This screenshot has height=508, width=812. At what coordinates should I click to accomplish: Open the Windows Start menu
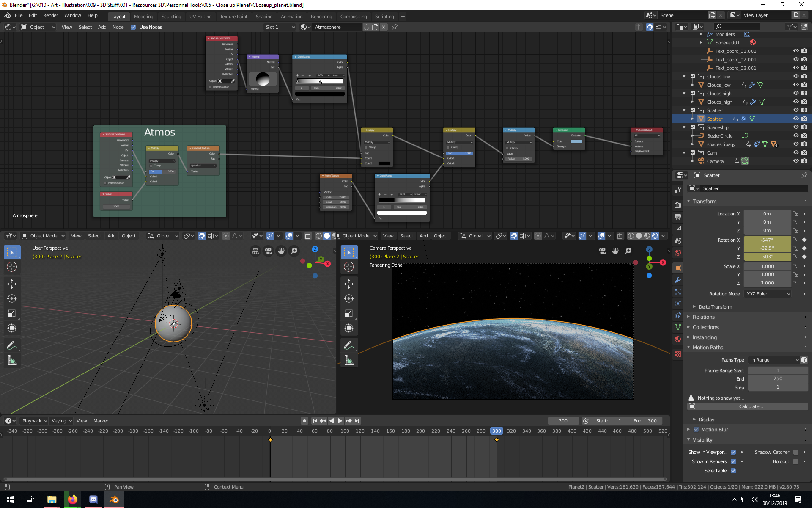[10, 500]
